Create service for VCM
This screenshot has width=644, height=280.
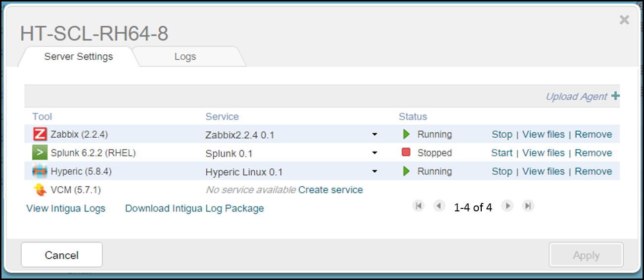click(x=330, y=190)
